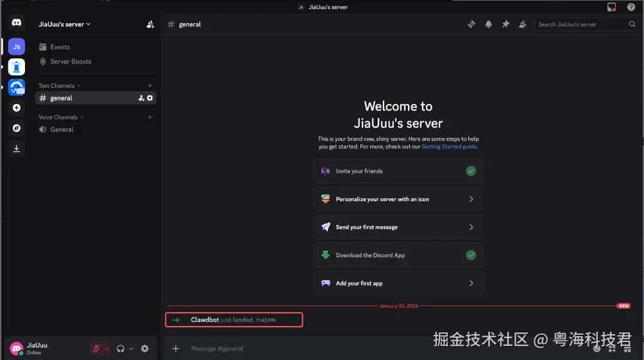Click Invite your friends step
644x360 pixels.
coord(398,171)
